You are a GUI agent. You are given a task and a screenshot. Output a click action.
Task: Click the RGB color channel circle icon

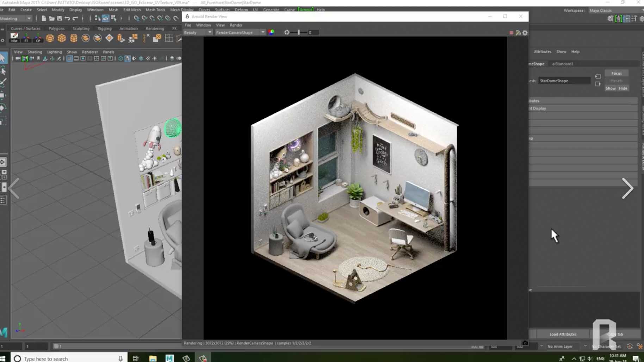[271, 32]
